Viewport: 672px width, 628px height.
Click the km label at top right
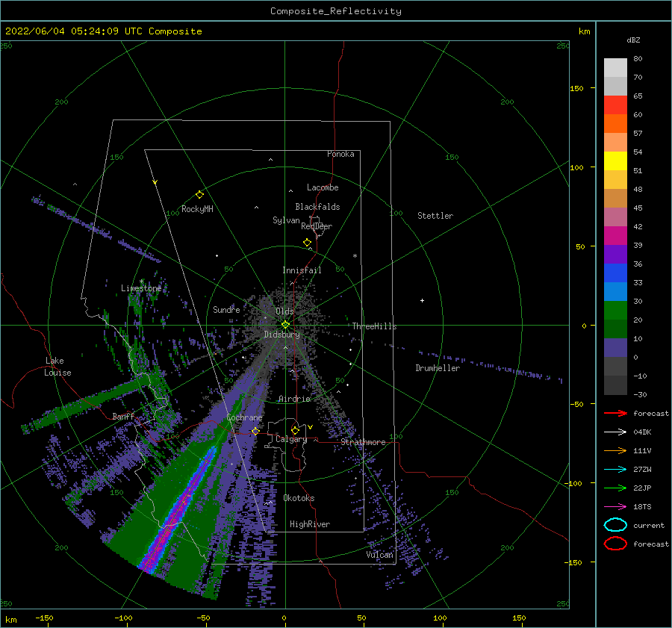[x=584, y=31]
